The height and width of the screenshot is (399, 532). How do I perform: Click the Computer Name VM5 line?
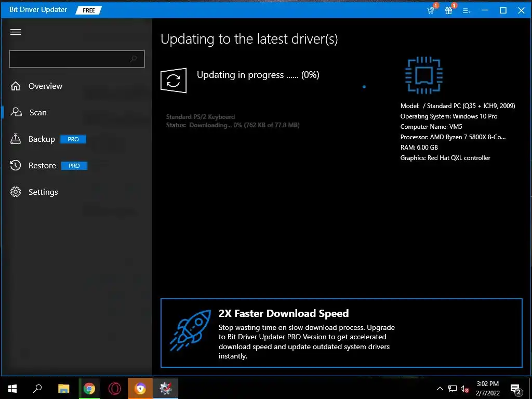431,127
